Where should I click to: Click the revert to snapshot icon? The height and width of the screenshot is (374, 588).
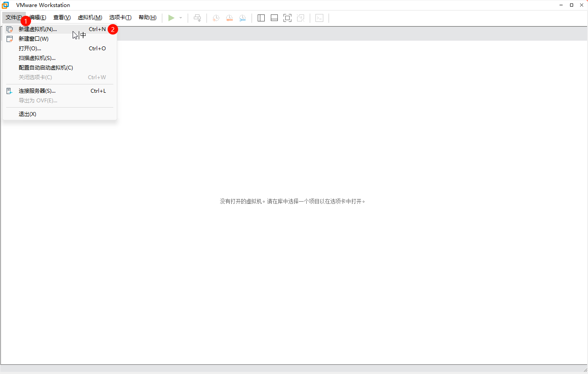[x=229, y=18]
